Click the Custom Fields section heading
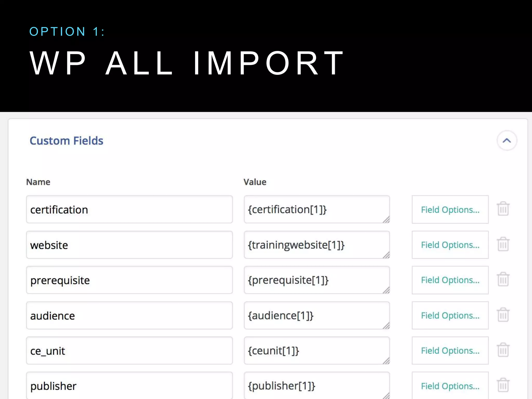This screenshot has width=532, height=399. click(66, 141)
